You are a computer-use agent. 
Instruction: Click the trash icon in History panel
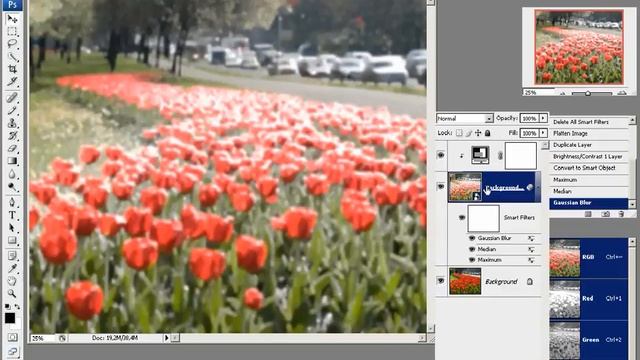coord(621,214)
